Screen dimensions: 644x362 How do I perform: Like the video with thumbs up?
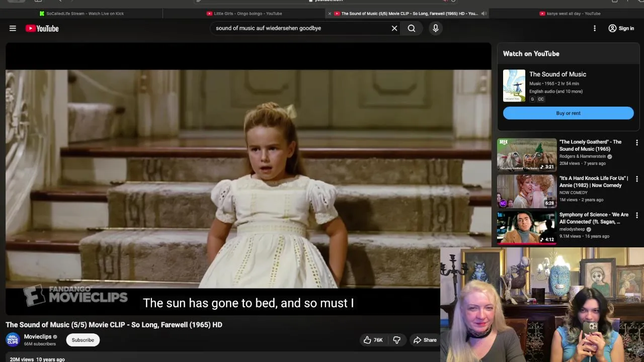[x=373, y=340]
